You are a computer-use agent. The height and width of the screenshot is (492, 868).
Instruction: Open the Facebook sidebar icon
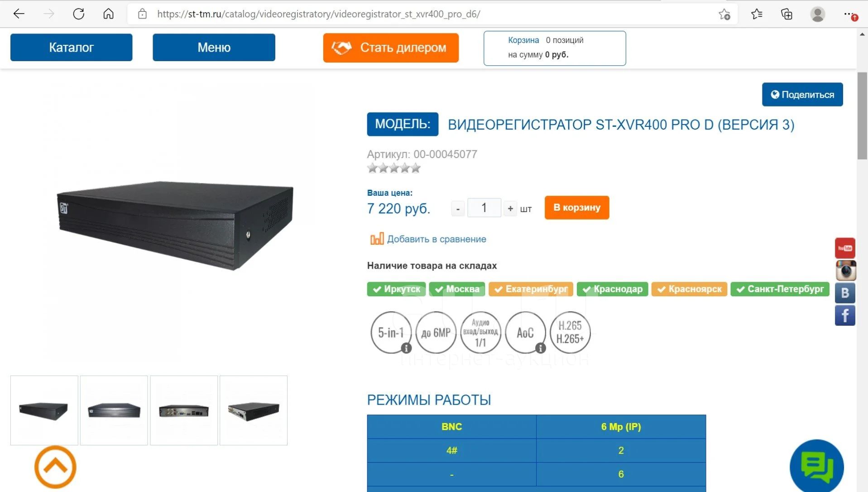pyautogui.click(x=845, y=315)
